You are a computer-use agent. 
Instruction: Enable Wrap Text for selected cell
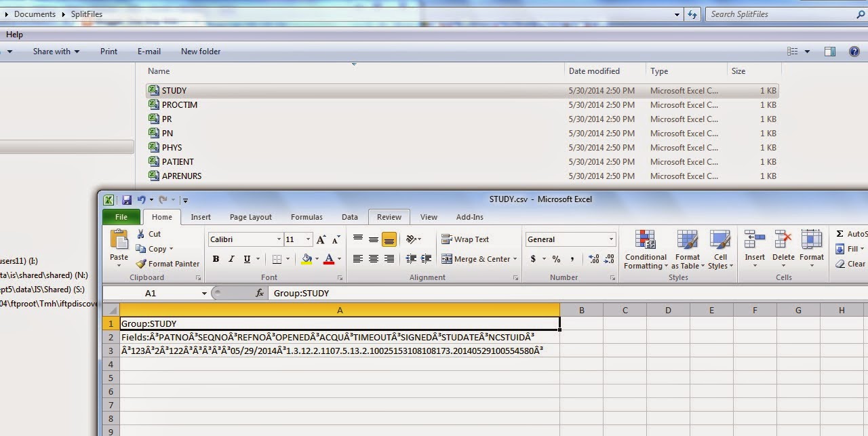click(468, 239)
